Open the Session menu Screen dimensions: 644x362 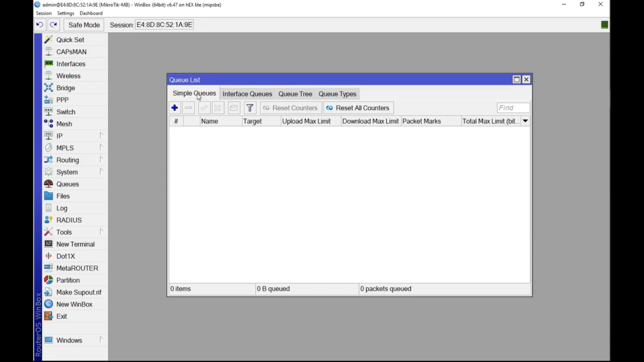pyautogui.click(x=44, y=13)
